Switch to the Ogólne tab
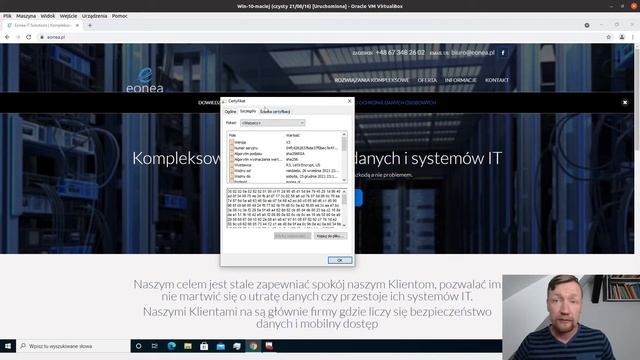The height and width of the screenshot is (360, 640). tap(230, 111)
